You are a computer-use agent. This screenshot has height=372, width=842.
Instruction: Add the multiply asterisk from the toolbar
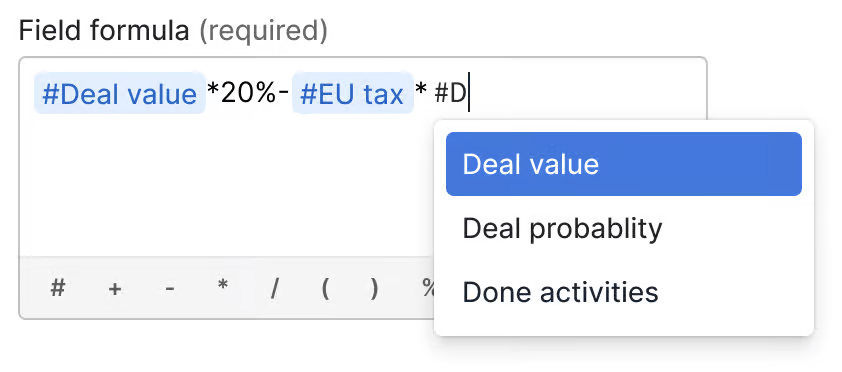coord(222,289)
